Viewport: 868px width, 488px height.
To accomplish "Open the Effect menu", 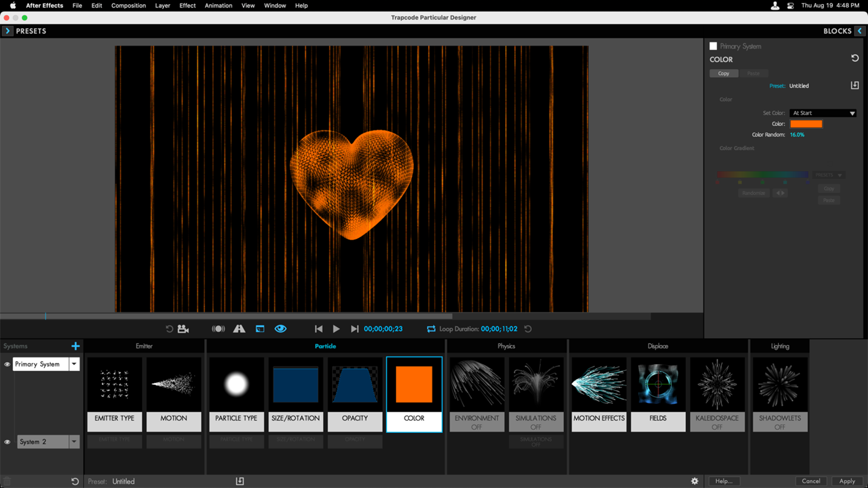I will (x=188, y=5).
